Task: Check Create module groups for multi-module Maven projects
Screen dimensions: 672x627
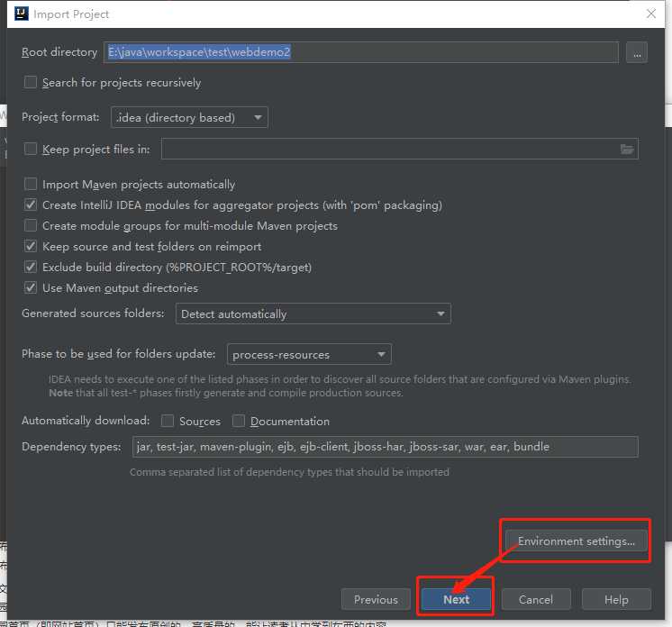Action: (x=31, y=225)
